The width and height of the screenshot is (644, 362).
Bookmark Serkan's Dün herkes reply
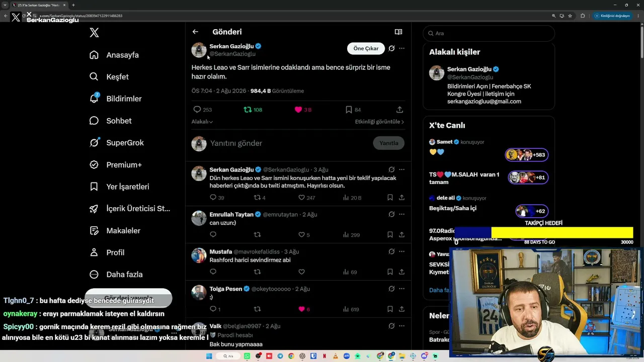coord(390,198)
